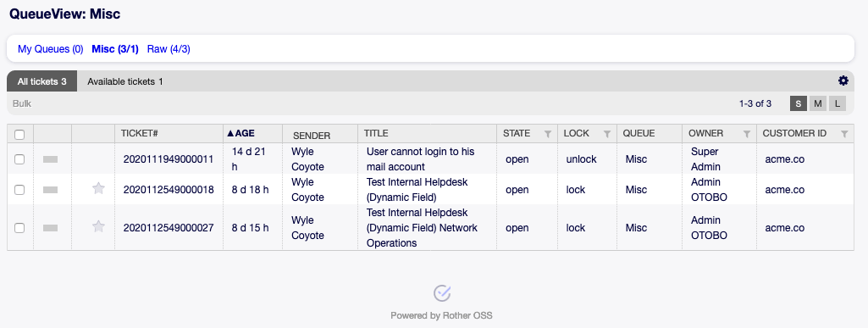Image resolution: width=868 pixels, height=328 pixels.
Task: Check the box for ticket 2020112549000018
Action: pos(19,190)
